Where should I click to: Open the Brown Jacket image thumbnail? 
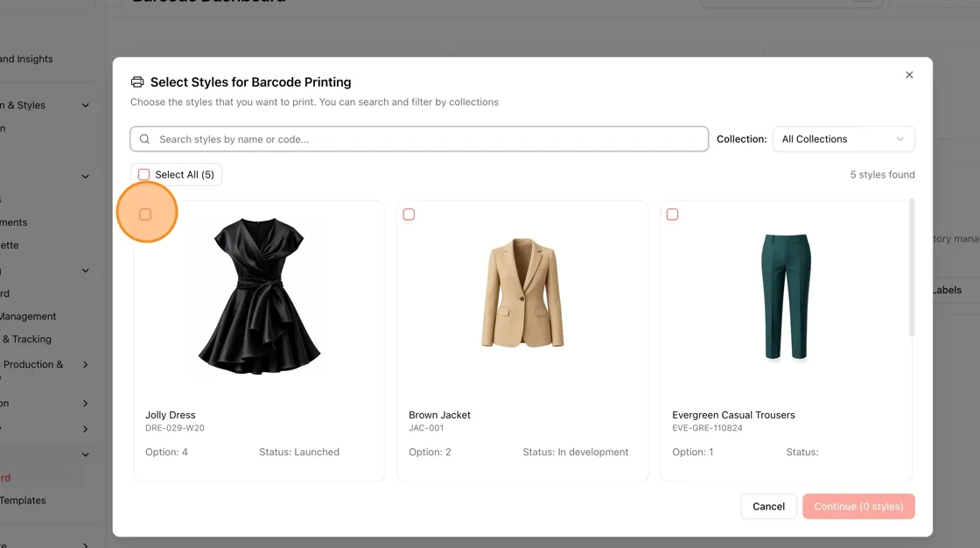(x=522, y=292)
